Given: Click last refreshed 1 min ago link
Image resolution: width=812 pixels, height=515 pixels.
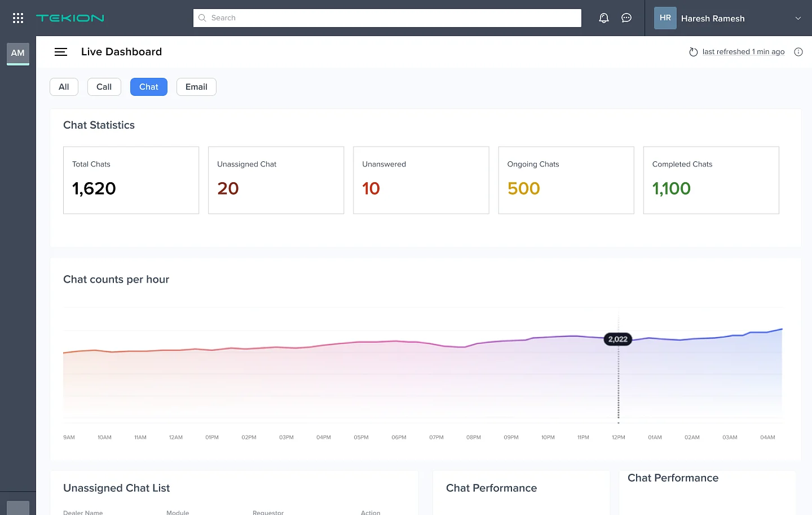Looking at the screenshot, I should coord(743,52).
